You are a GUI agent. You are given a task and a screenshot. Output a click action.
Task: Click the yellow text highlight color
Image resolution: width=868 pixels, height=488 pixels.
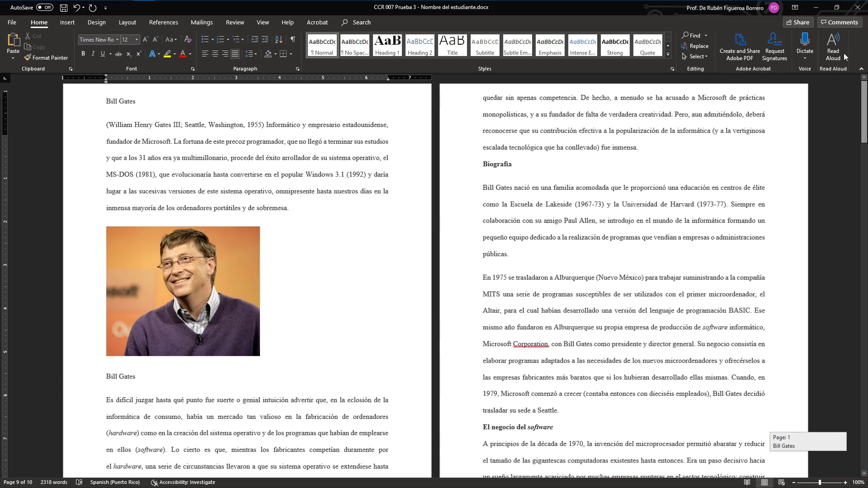[x=167, y=54]
